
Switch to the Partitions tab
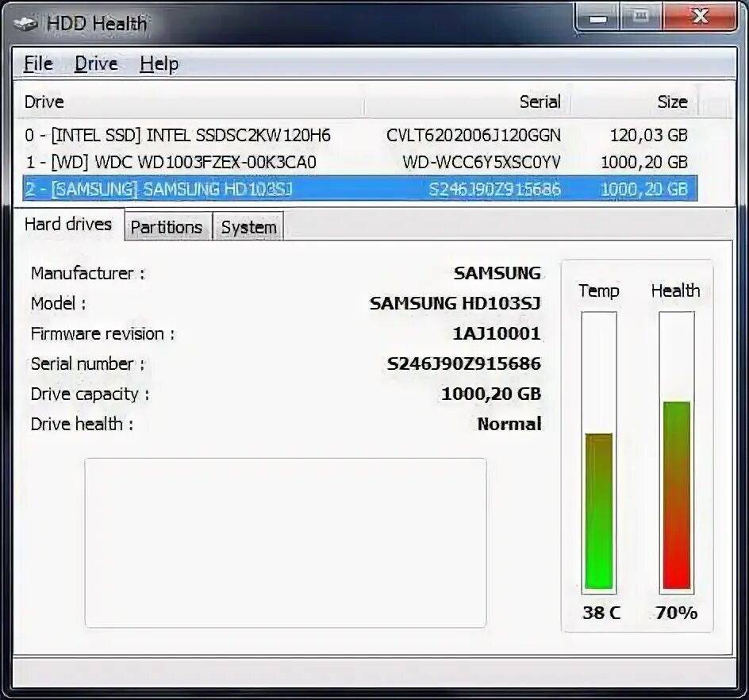click(167, 227)
